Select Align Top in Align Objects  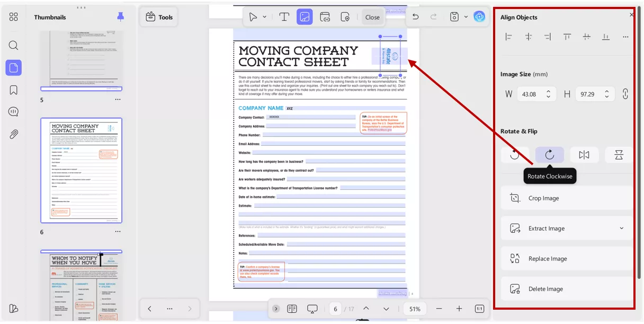[x=567, y=37]
